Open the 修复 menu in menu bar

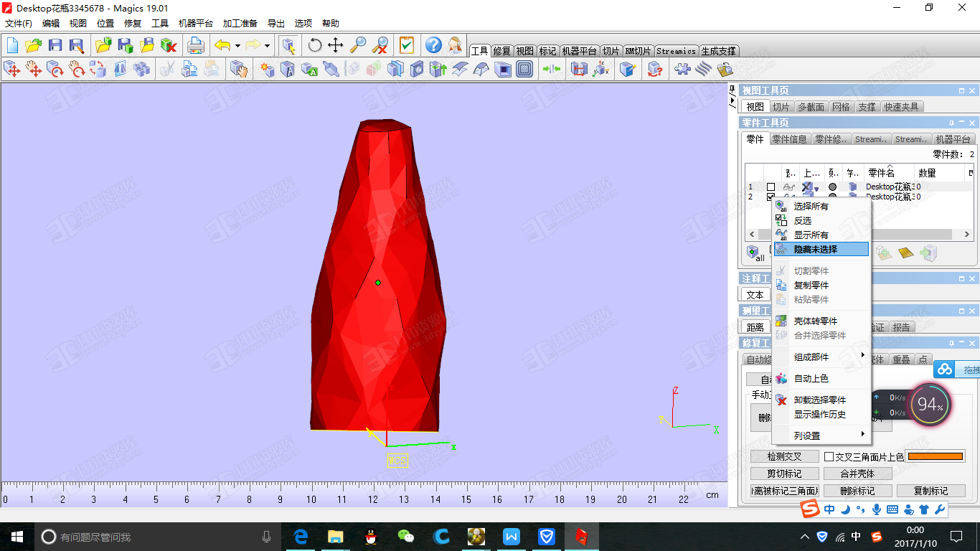[133, 23]
